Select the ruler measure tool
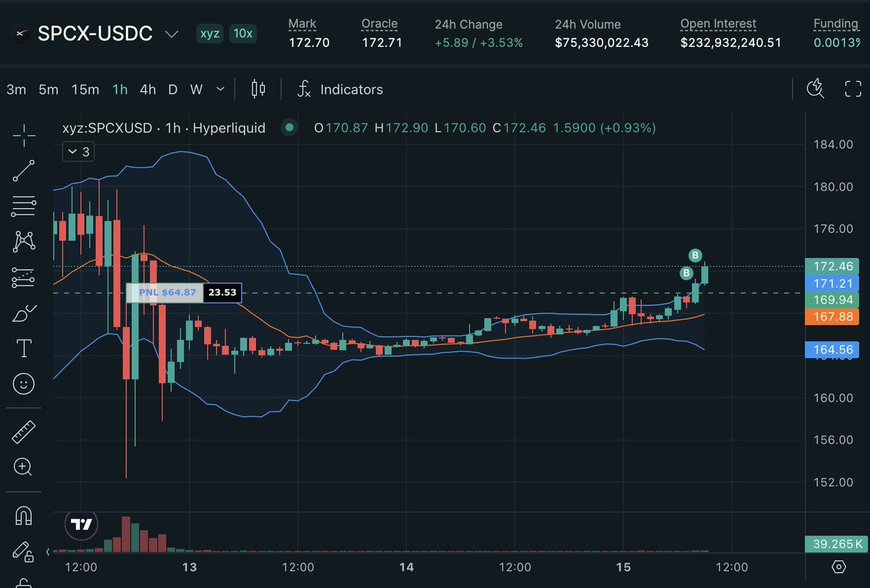This screenshot has height=588, width=870. point(24,432)
